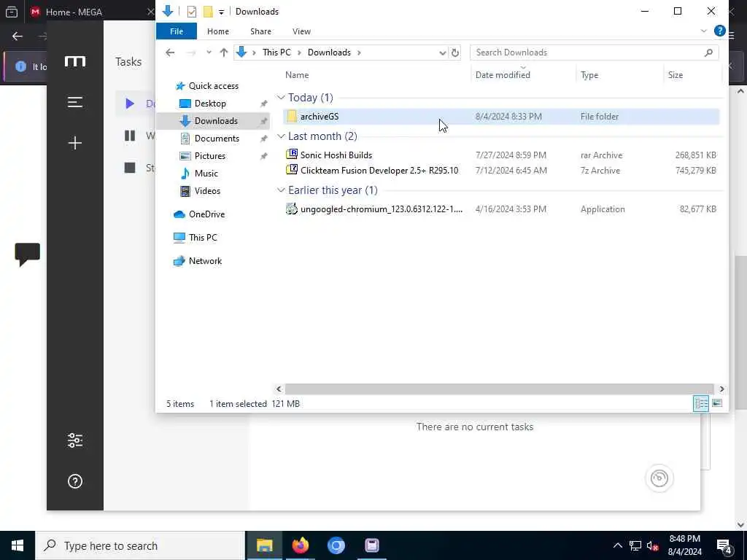Viewport: 747px width, 560px height.
Task: Switch to details view layout button
Action: pyautogui.click(x=701, y=404)
